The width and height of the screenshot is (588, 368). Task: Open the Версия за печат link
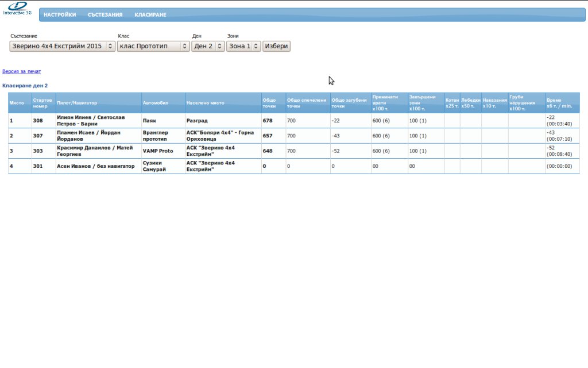pos(22,71)
